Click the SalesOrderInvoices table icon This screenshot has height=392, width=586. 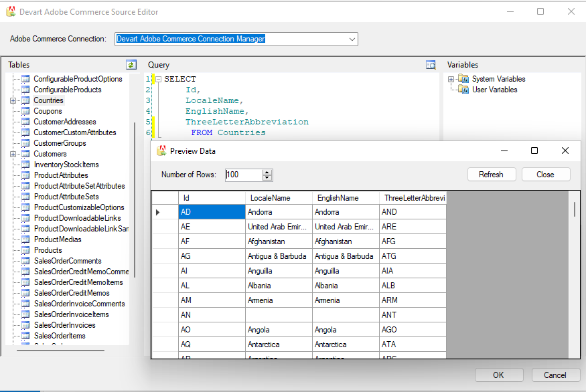pyautogui.click(x=25, y=325)
